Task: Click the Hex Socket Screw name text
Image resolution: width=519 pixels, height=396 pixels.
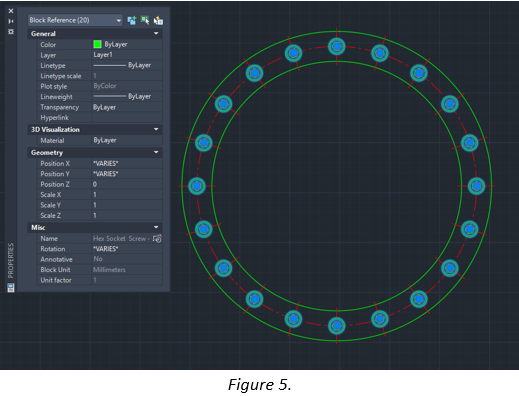Action: point(121,238)
